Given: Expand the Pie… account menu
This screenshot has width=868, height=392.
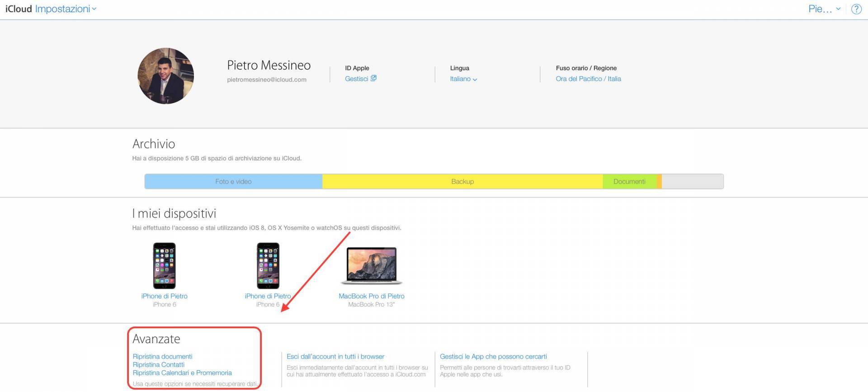Looking at the screenshot, I should click(824, 9).
